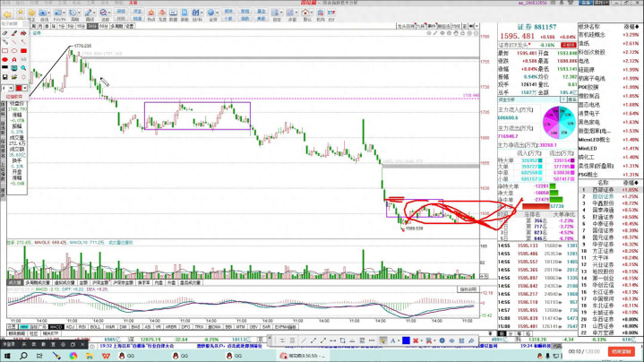Select the RSI indicator tab
The width and height of the screenshot is (644, 362).
(82, 327)
